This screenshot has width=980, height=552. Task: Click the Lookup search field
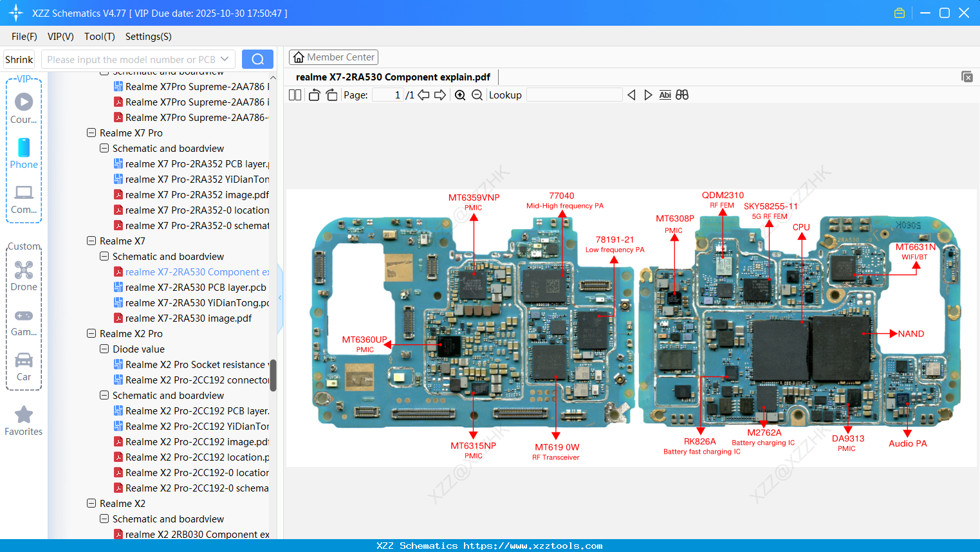574,95
